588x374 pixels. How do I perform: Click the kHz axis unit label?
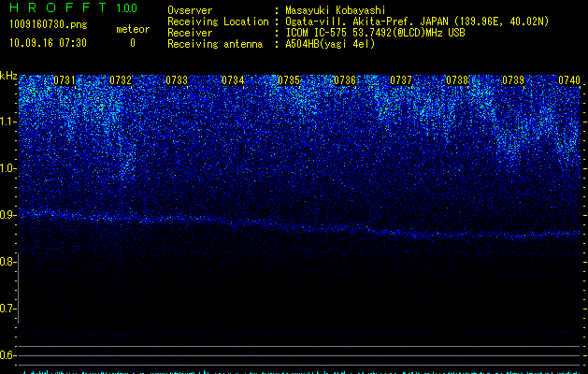point(8,76)
